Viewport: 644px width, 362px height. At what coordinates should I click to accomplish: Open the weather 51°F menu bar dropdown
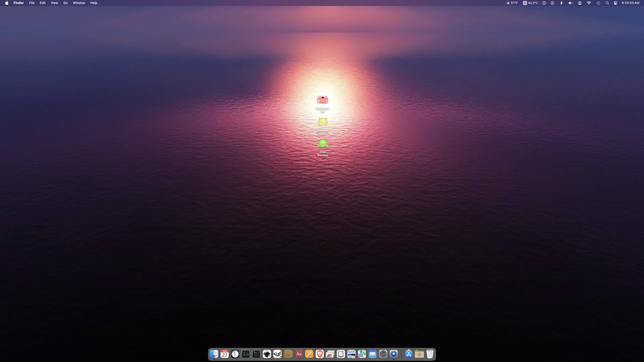tap(512, 3)
